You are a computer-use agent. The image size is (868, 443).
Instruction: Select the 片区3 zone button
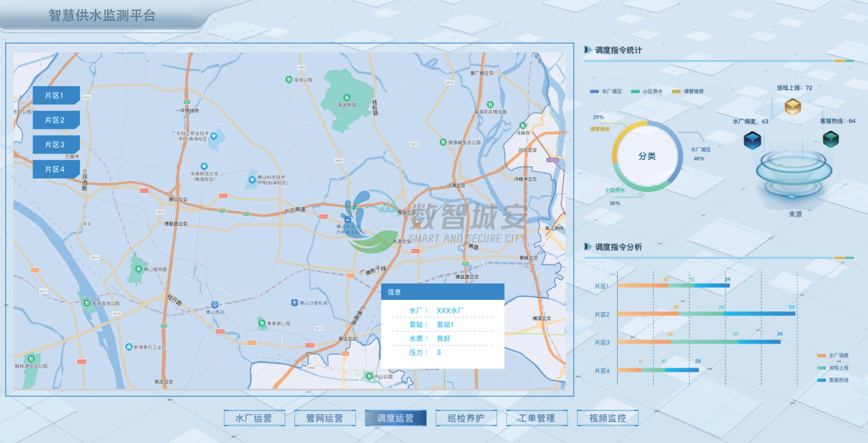pyautogui.click(x=54, y=145)
